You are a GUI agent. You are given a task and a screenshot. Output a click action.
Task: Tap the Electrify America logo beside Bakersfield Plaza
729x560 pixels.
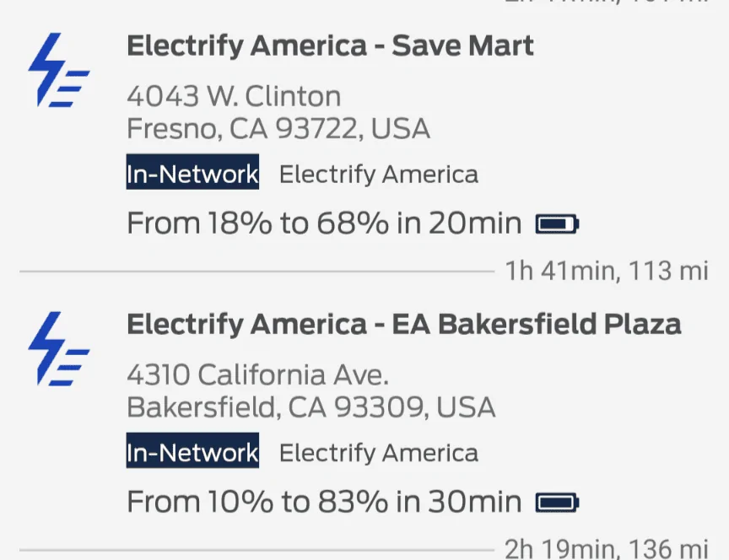pyautogui.click(x=58, y=348)
